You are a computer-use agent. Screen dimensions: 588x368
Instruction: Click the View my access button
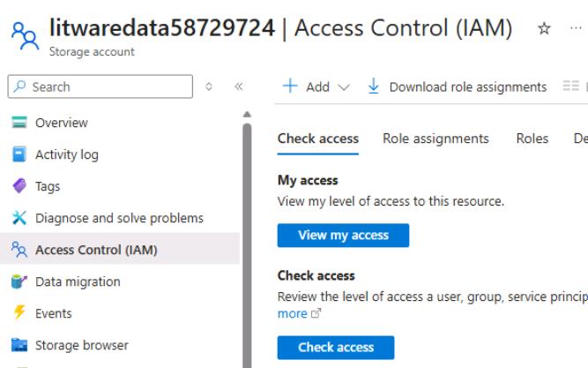click(x=343, y=236)
